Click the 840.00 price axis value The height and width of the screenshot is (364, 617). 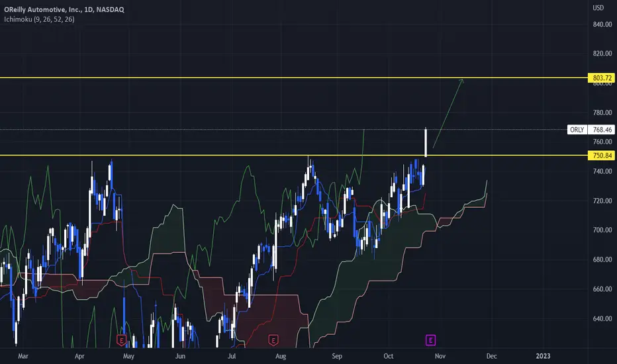pyautogui.click(x=602, y=24)
